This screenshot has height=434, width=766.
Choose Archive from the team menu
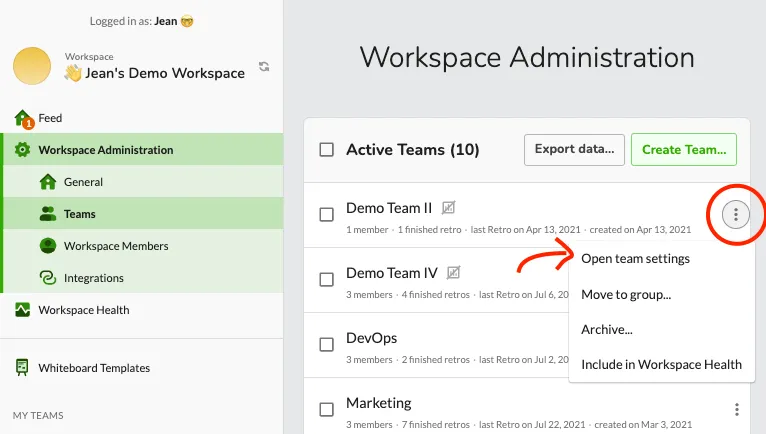607,329
